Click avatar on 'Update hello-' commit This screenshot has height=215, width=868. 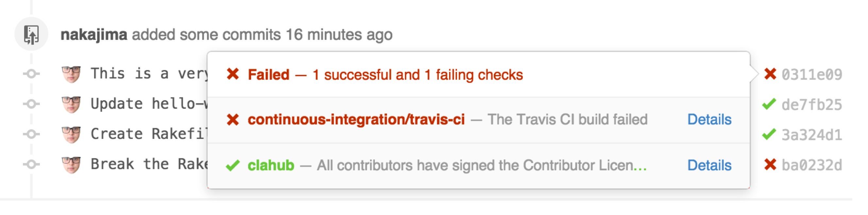[x=72, y=104]
